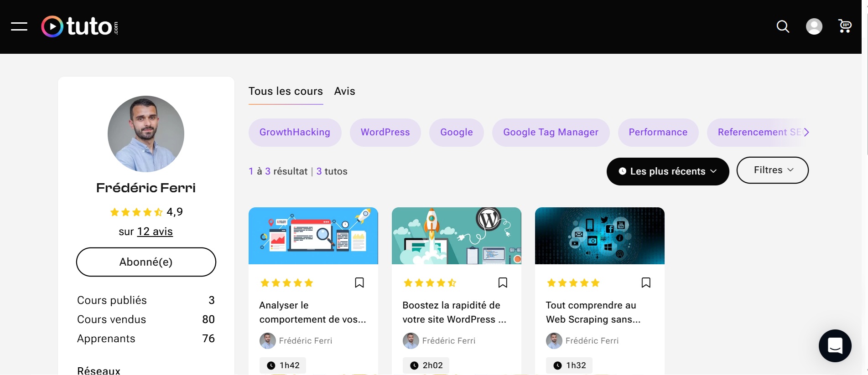Click the Abonné(e) subscription button
Image resolution: width=868 pixels, height=375 pixels.
tap(146, 262)
